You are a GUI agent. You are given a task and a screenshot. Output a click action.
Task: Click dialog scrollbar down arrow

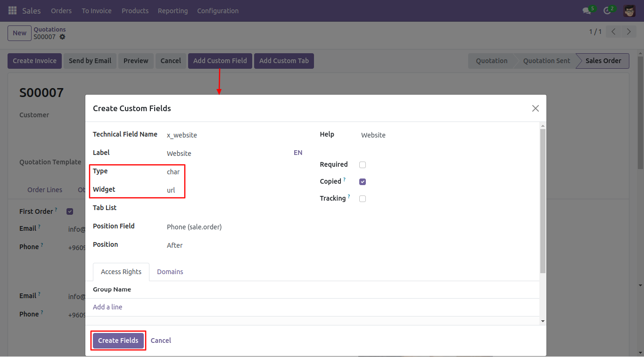543,321
